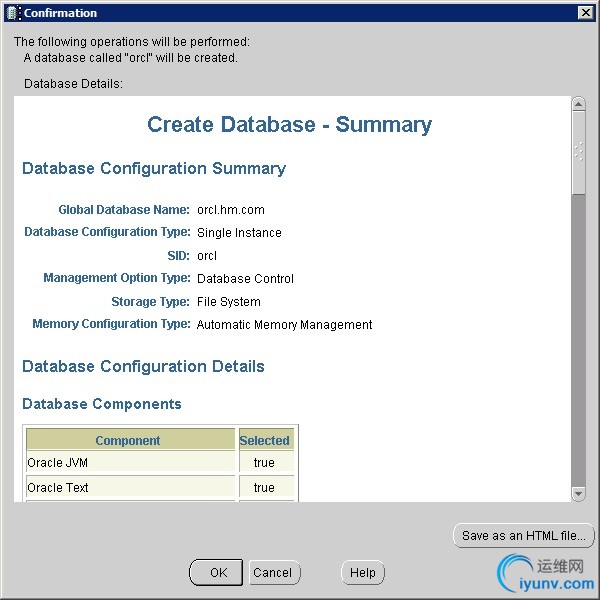Confirm database creation with OK button

pyautogui.click(x=216, y=572)
